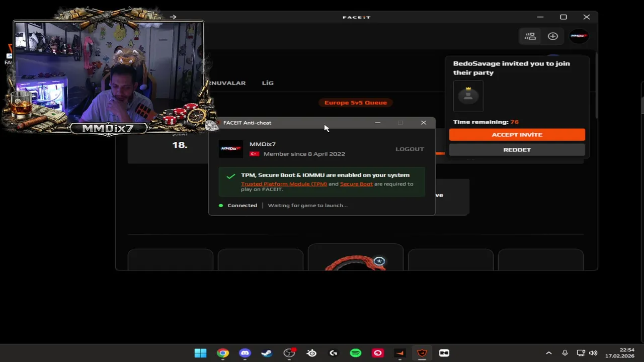Image resolution: width=644 pixels, height=362 pixels.
Task: Click the Connected status indicator
Action: click(x=238, y=206)
